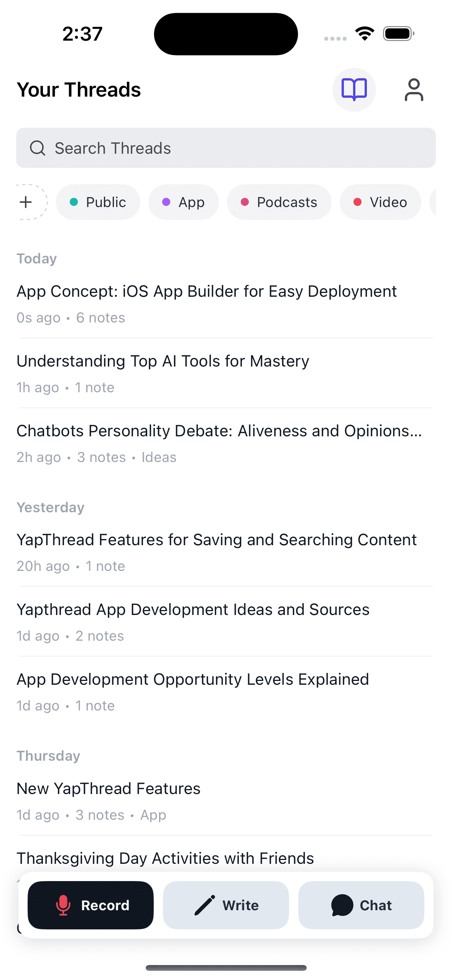Viewport: 452px width, 980px height.
Task: Toggle the Public tag filter
Action: (x=98, y=202)
